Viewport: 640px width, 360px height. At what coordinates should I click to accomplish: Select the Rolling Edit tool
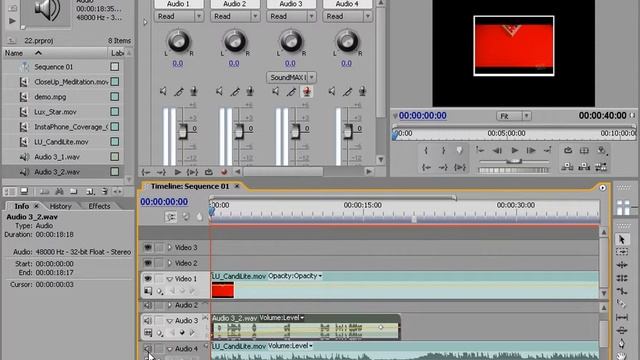pyautogui.click(x=622, y=278)
